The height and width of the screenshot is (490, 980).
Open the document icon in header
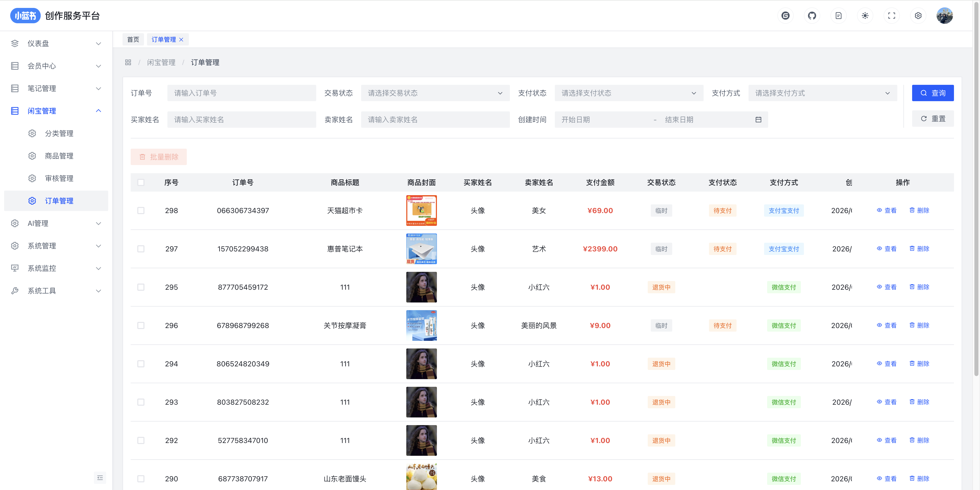[838, 16]
